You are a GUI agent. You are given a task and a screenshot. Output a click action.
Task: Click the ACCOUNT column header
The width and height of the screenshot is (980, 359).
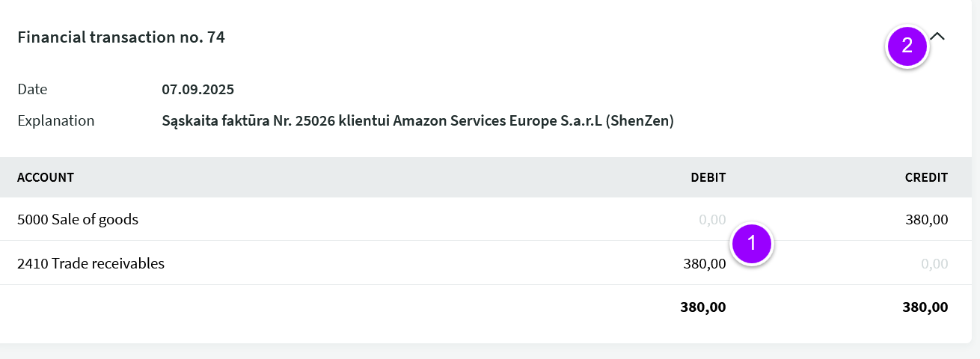coord(46,177)
